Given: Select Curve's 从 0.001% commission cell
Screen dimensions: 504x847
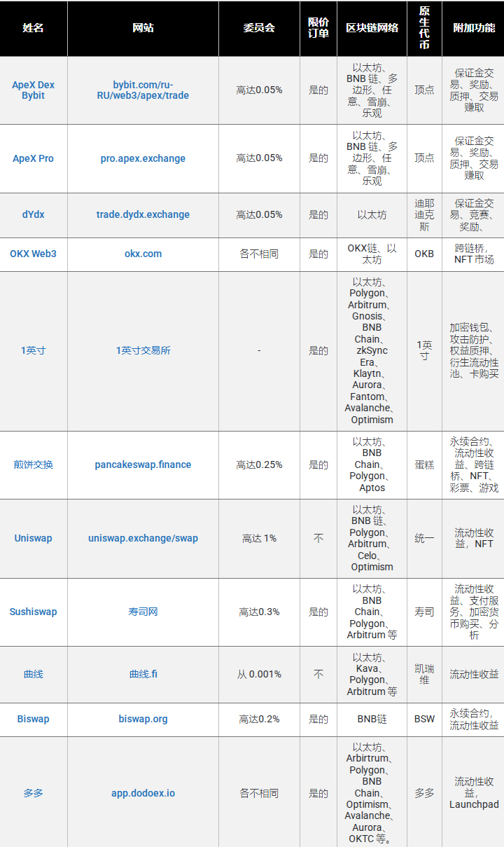Looking at the screenshot, I should click(259, 674).
